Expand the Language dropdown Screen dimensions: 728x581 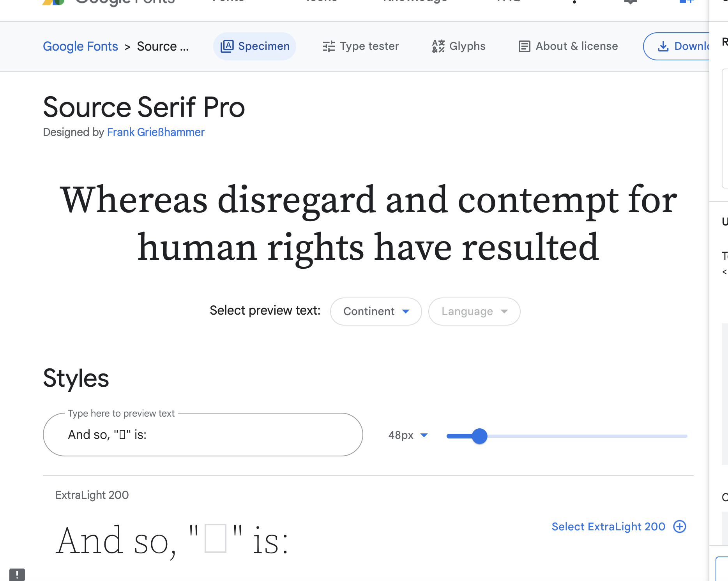point(474,312)
